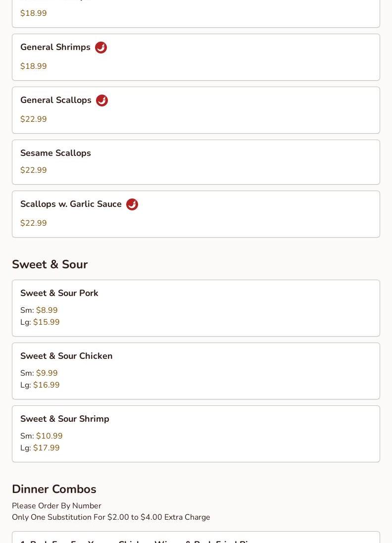Click the small $10.99 Sweet & Sour Shrimp price
This screenshot has width=392, height=543.
49,436
